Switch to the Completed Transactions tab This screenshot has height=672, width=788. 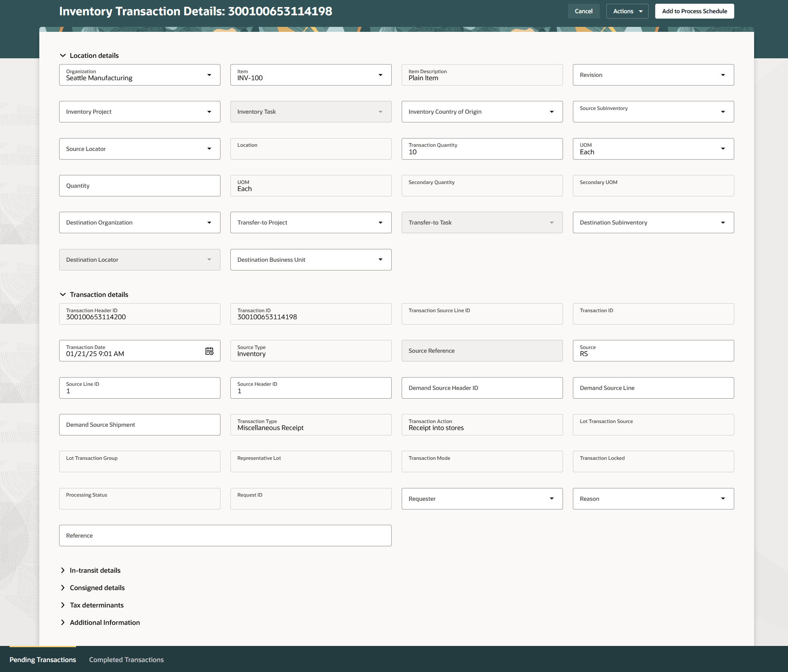[126, 660]
